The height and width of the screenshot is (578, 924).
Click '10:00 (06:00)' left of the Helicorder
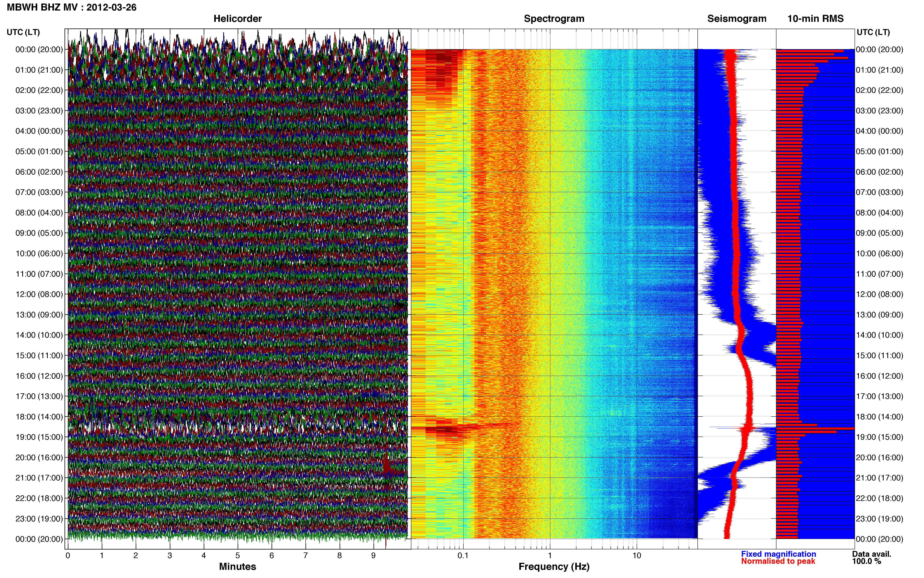(x=39, y=253)
